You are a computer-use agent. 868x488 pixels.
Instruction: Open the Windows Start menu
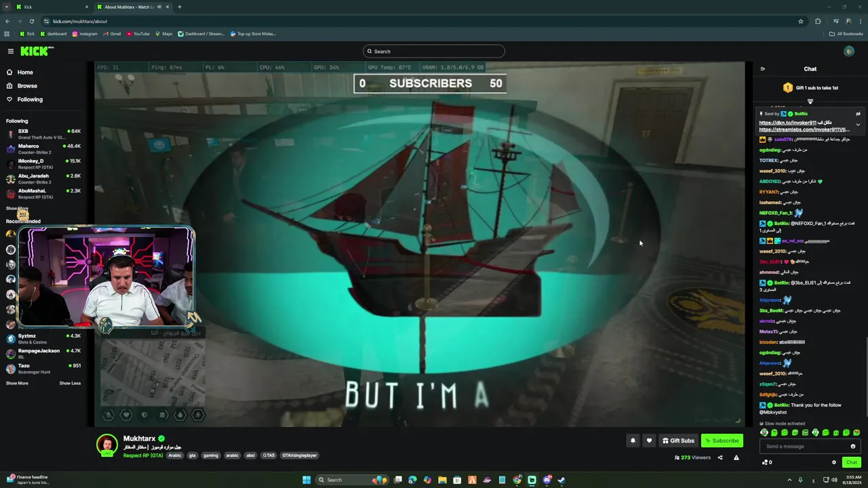pyautogui.click(x=307, y=480)
